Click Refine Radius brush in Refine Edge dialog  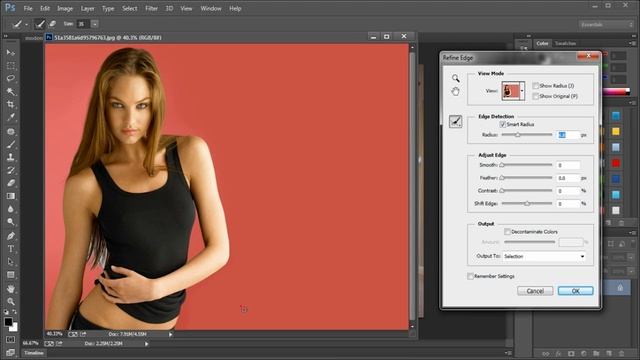point(456,121)
